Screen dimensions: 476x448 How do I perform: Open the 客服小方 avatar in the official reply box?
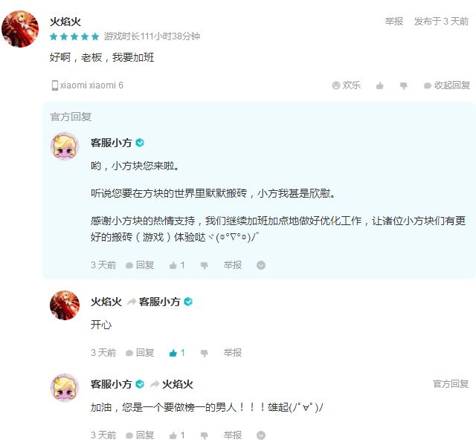[x=65, y=147]
